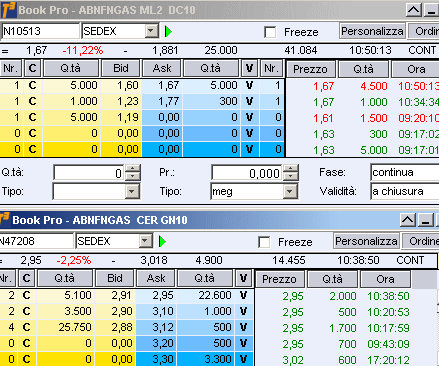The width and height of the screenshot is (439, 366).
Task: Click the C buy button on bid 2,90 row
Action: pyautogui.click(x=26, y=311)
